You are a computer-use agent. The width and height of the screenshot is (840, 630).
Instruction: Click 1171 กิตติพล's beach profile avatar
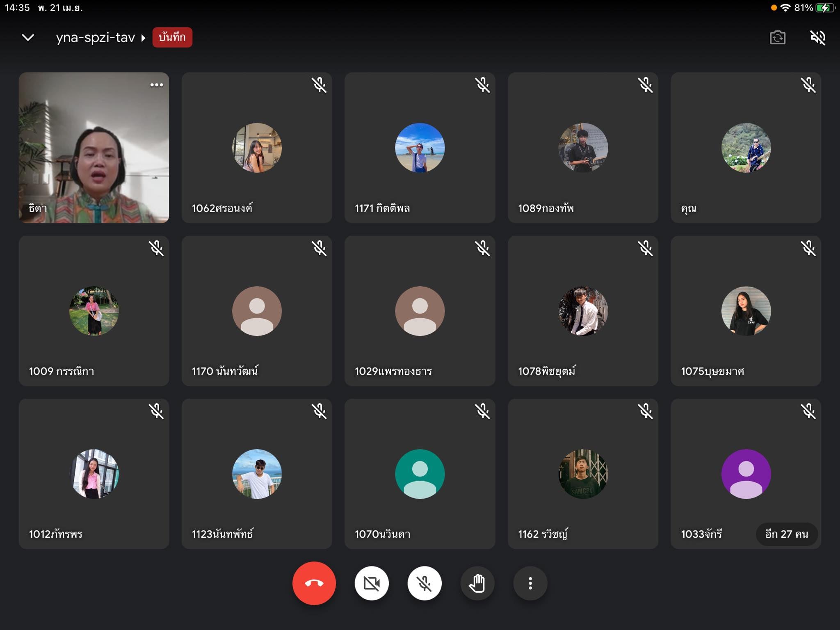[x=420, y=148]
